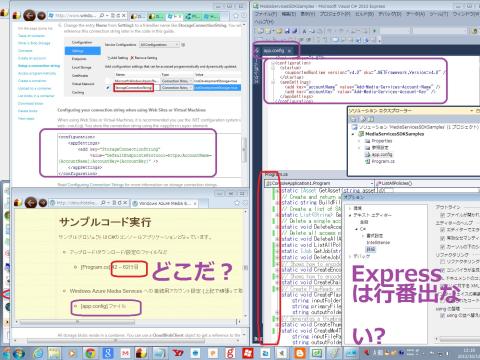Viewport: 480px width, 360px height.
Task: Click 'Create a container' sidebar link
Action: coord(32,81)
